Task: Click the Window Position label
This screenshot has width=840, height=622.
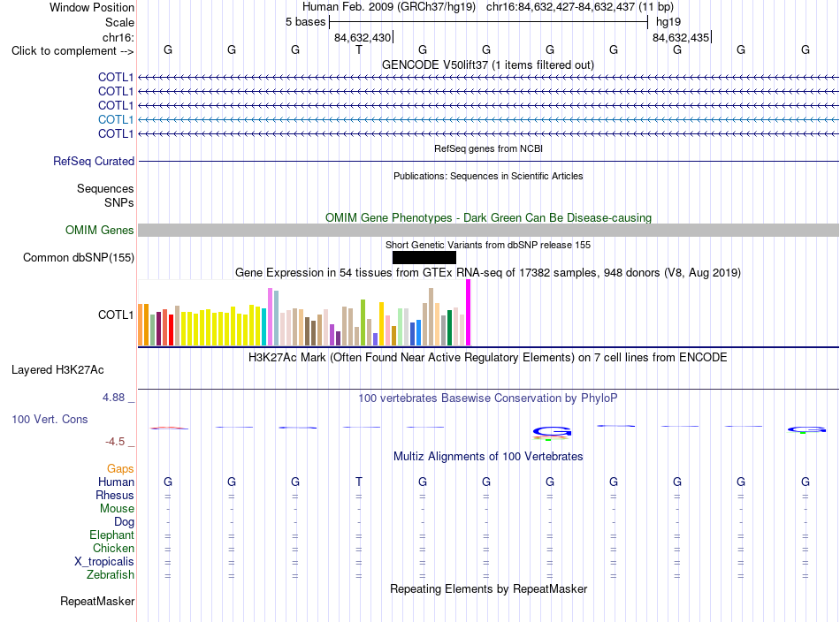Action: point(92,7)
